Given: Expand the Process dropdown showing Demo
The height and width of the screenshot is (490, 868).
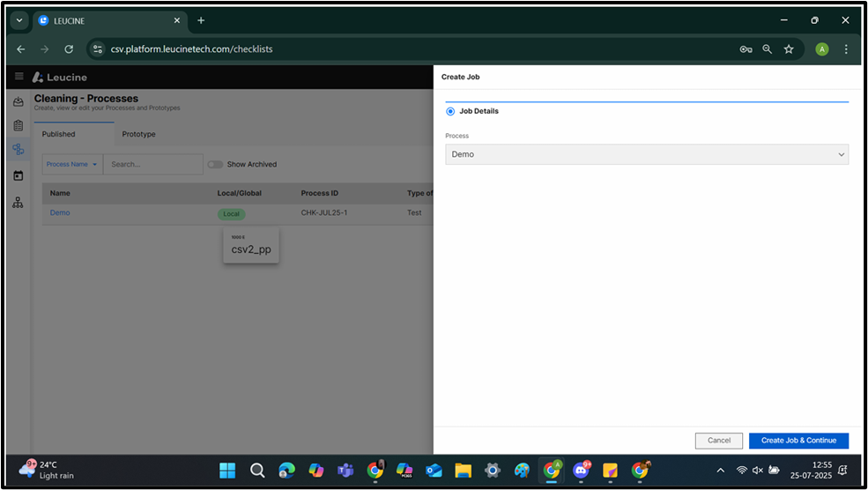Looking at the screenshot, I should tap(647, 154).
